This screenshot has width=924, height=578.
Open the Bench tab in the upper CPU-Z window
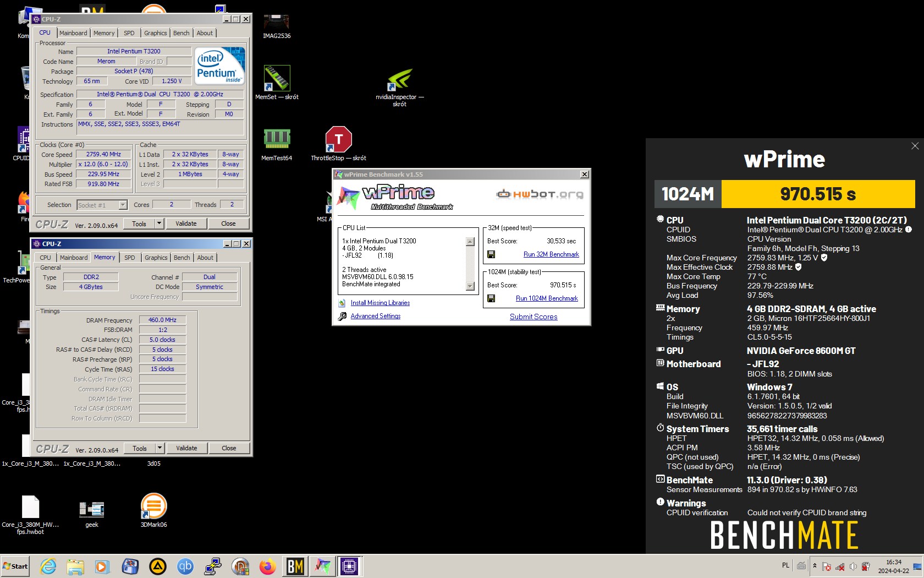tap(181, 33)
